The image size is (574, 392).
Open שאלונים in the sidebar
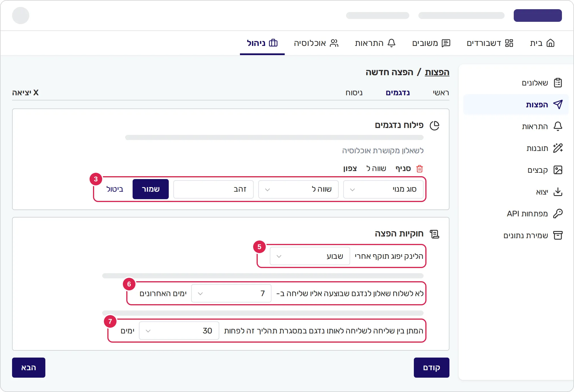pyautogui.click(x=516, y=83)
